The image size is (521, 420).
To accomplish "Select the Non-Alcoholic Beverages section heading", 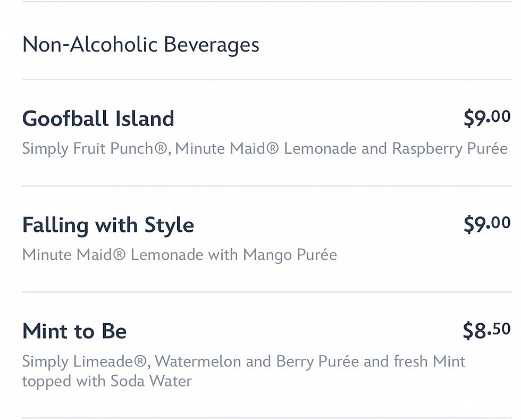I will pos(140,45).
